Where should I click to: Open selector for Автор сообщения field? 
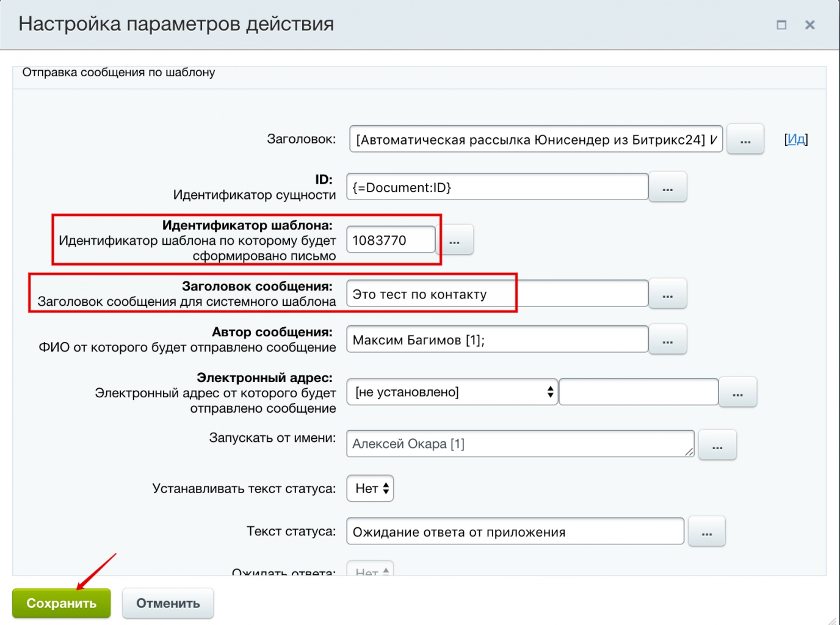pos(668,339)
